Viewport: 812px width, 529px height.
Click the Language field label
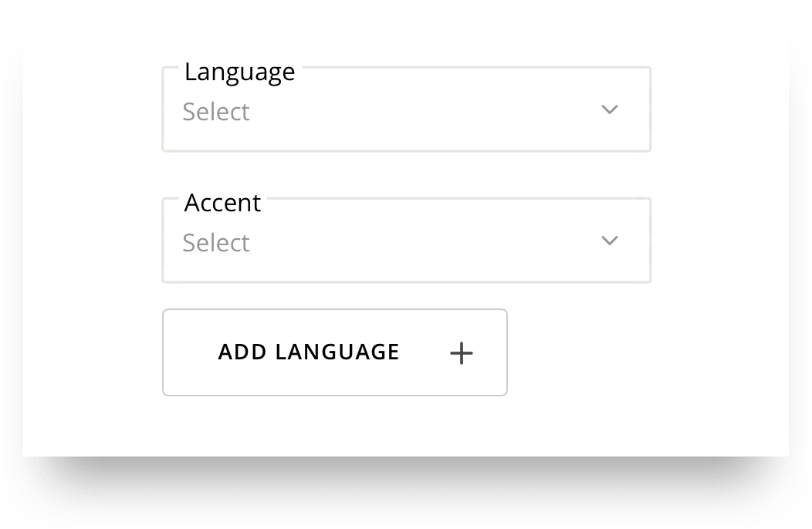tap(239, 72)
